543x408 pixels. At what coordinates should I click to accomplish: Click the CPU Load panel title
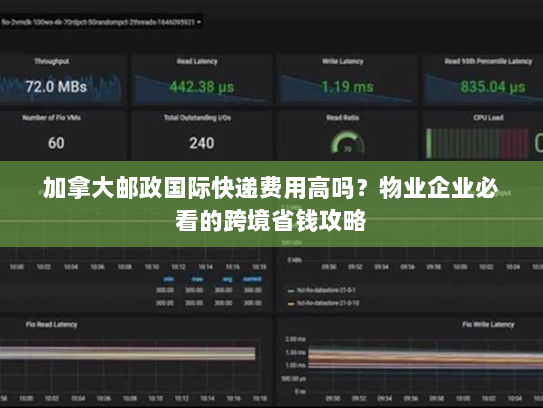point(488,118)
